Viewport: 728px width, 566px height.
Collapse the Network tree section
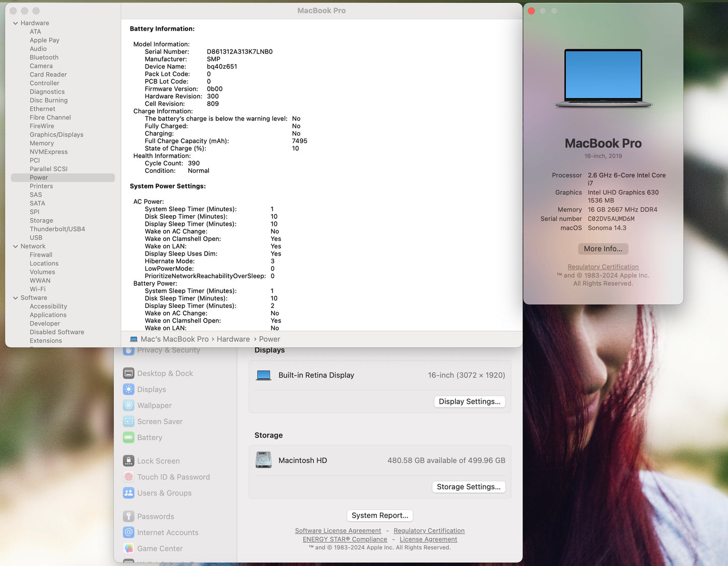(x=16, y=246)
